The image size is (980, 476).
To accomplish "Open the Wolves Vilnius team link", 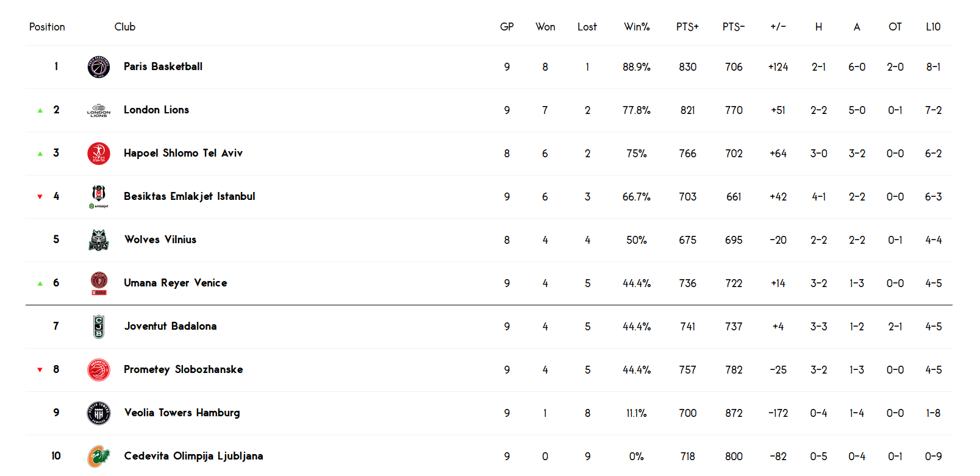I will click(160, 240).
